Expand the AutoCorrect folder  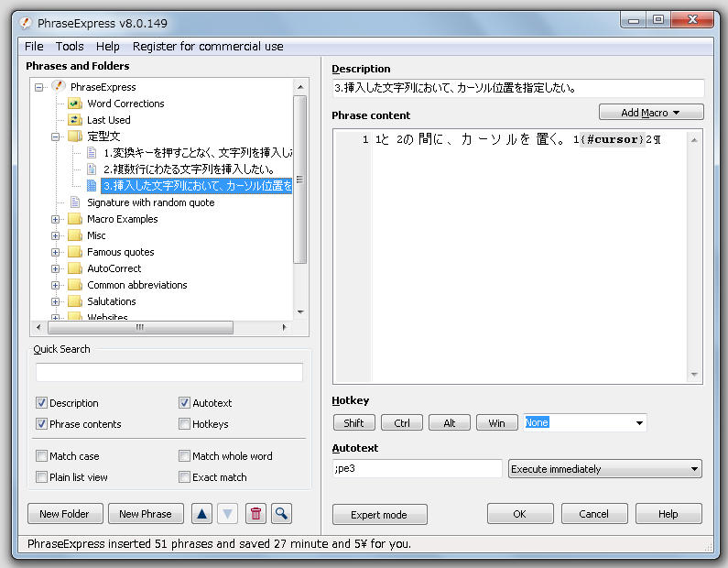(55, 269)
